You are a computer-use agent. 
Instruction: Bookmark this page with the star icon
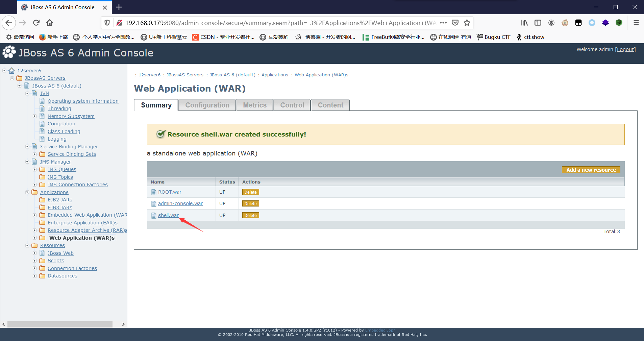pyautogui.click(x=467, y=23)
